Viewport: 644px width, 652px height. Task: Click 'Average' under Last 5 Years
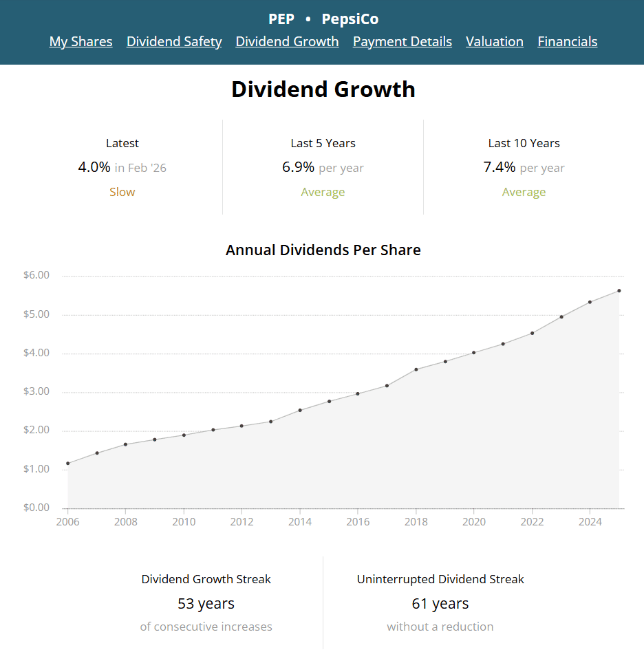(323, 192)
